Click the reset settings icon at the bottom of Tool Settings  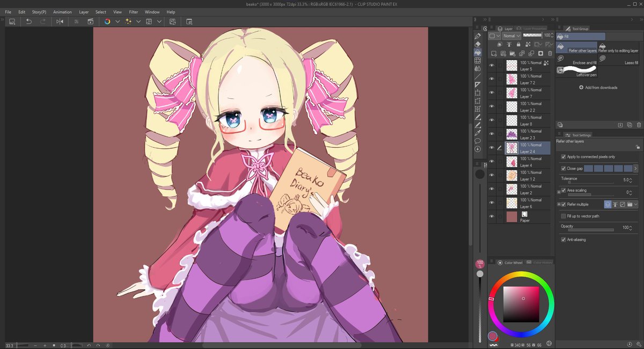[630, 344]
